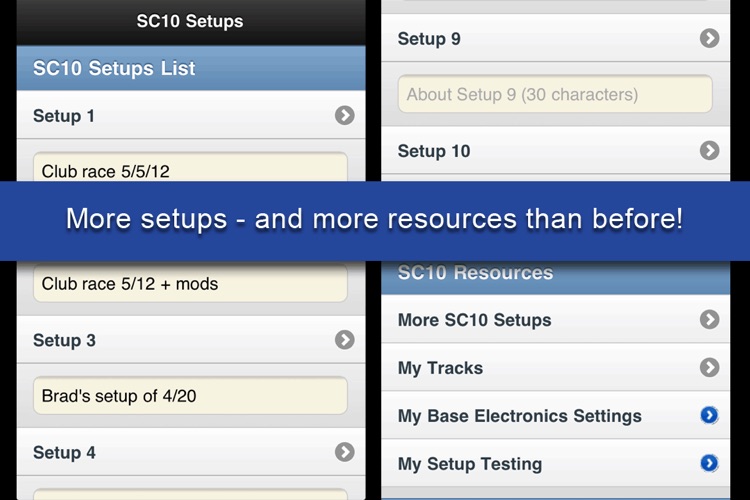Tap the My Tracks arrow icon
The image size is (750, 500).
point(710,368)
